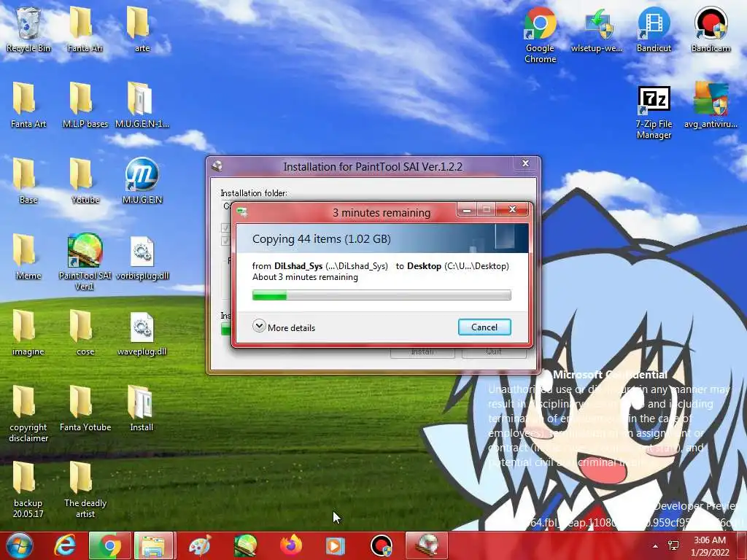Select the waveplug.dll file icon

[142, 332]
